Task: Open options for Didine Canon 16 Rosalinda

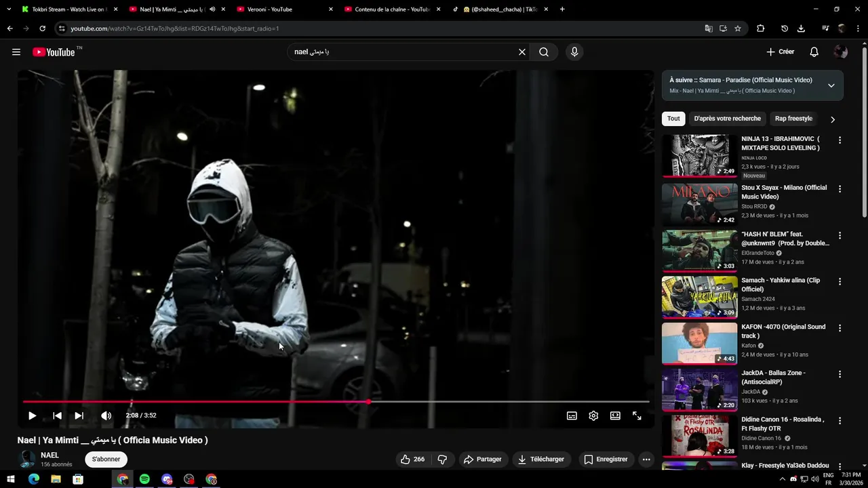Action: pyautogui.click(x=840, y=421)
